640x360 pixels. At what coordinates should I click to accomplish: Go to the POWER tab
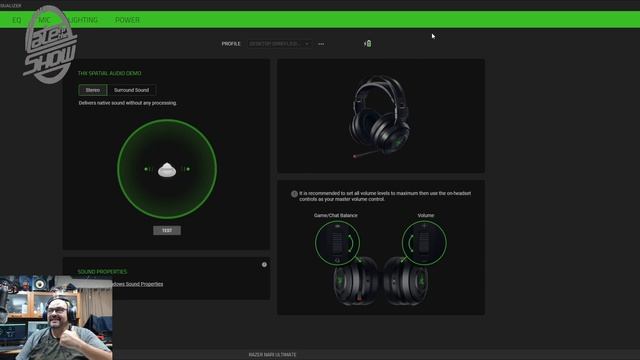pyautogui.click(x=127, y=20)
